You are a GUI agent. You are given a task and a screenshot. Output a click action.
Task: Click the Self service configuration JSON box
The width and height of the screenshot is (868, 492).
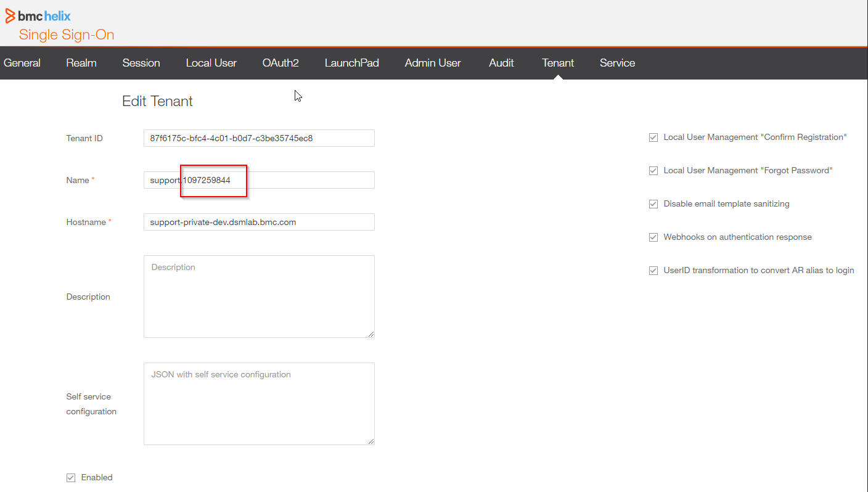259,404
